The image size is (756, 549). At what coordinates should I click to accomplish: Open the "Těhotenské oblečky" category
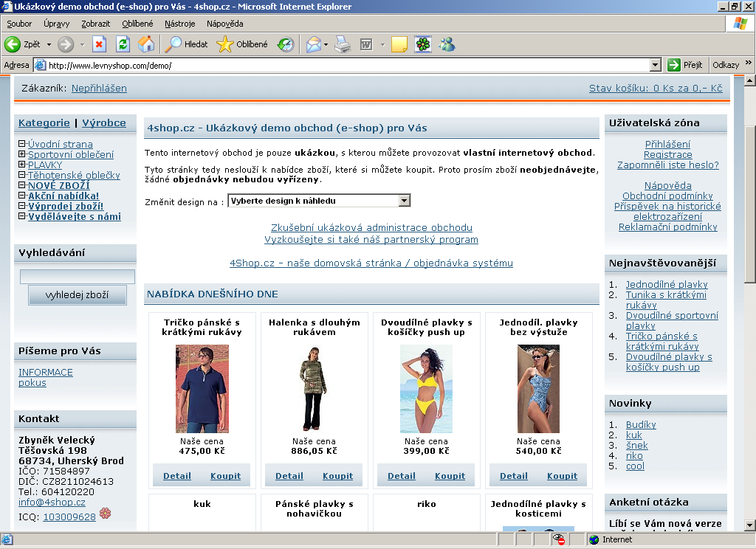[x=74, y=175]
